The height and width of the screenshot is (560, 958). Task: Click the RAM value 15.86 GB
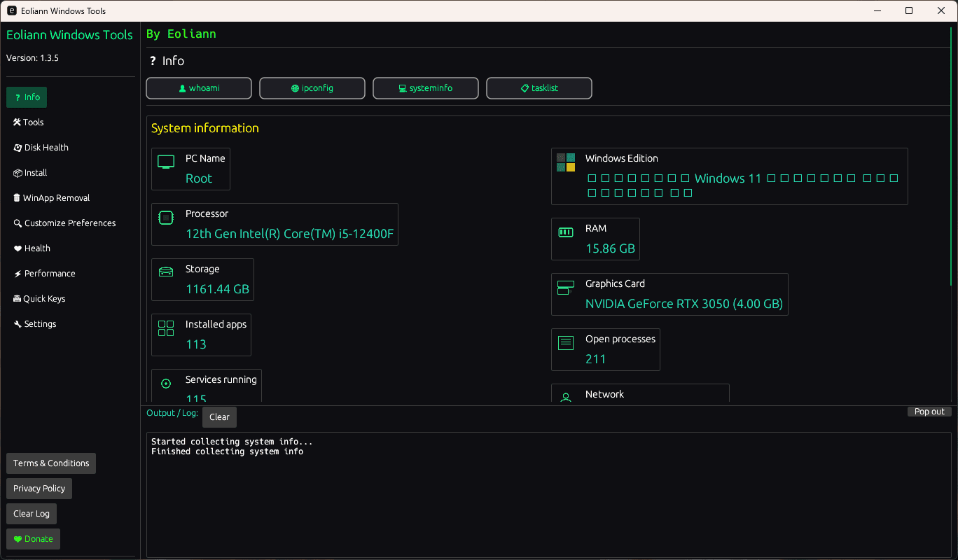tap(610, 248)
